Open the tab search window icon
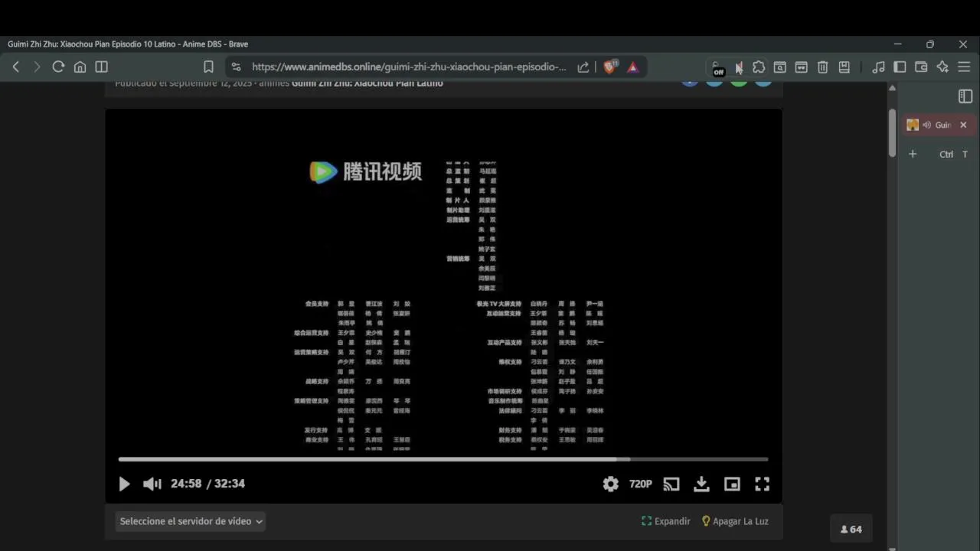Viewport: 980px width, 551px height. tap(779, 67)
